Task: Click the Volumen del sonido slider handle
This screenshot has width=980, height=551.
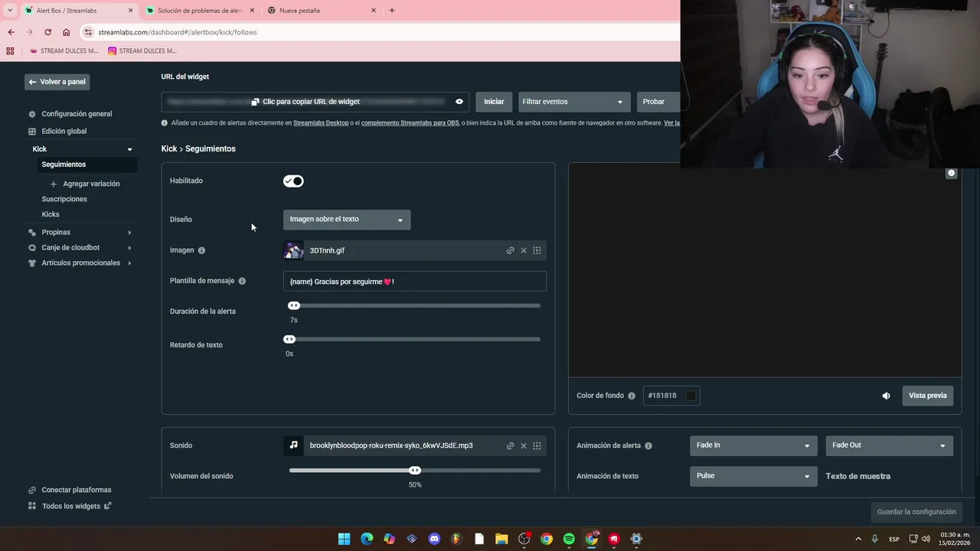Action: [x=415, y=471]
